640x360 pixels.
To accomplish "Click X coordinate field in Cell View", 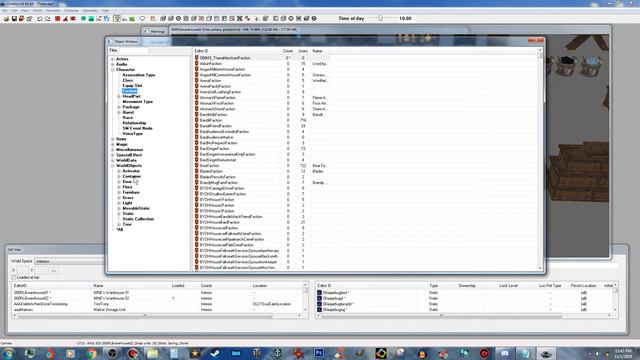I will click(23, 270).
